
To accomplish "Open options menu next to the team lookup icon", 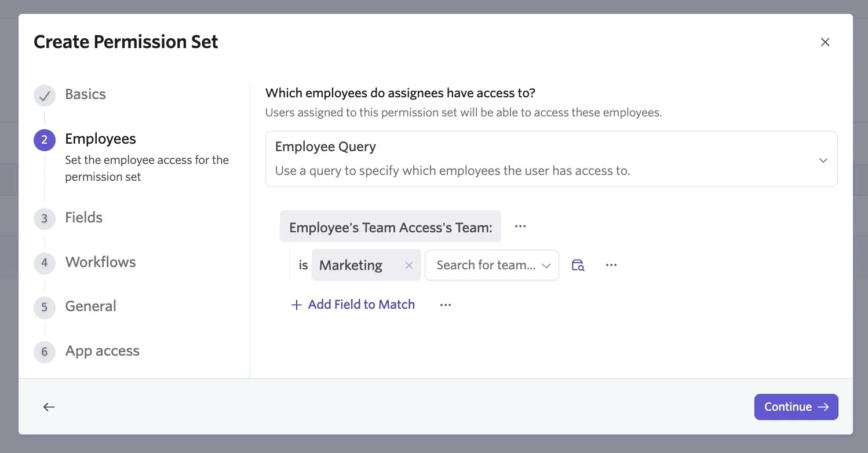I will [611, 265].
